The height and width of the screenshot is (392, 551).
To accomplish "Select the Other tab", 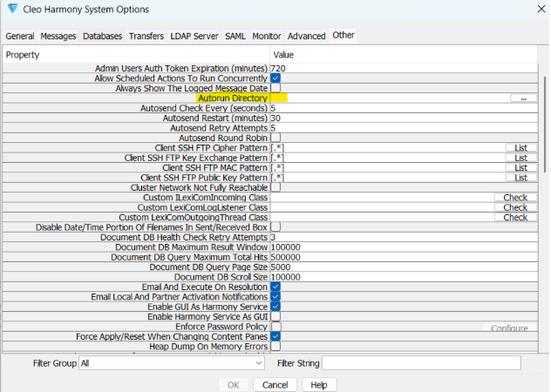I will click(344, 35).
